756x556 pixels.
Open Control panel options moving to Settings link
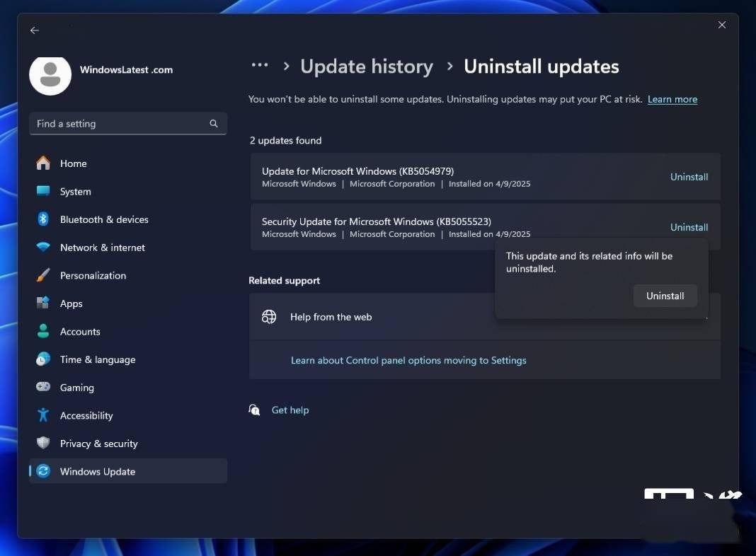pos(408,360)
